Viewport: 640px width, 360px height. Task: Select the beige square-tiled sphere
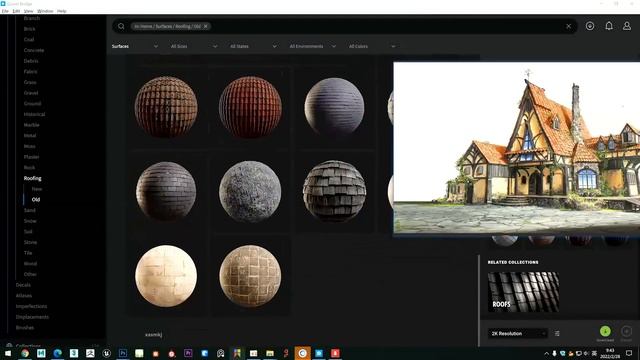(x=250, y=276)
